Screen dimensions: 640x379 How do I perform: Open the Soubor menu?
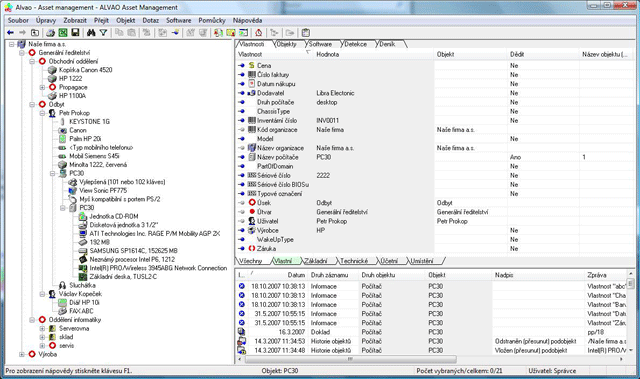pos(18,20)
